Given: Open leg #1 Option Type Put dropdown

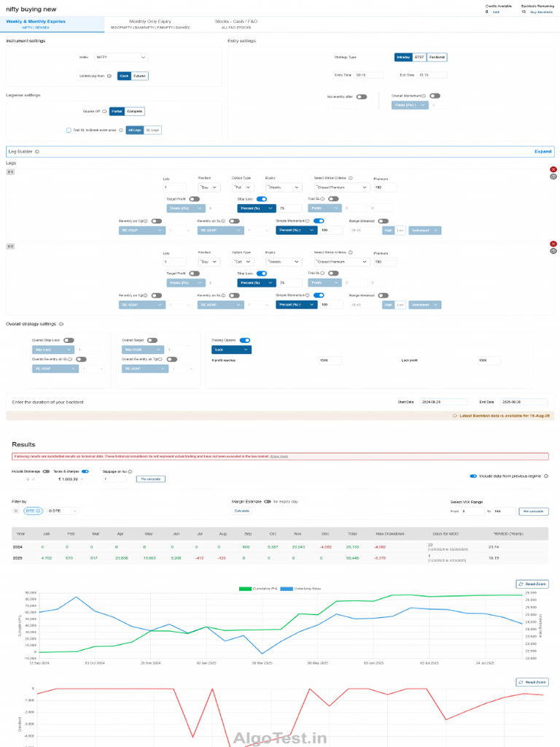Looking at the screenshot, I should click(x=243, y=187).
